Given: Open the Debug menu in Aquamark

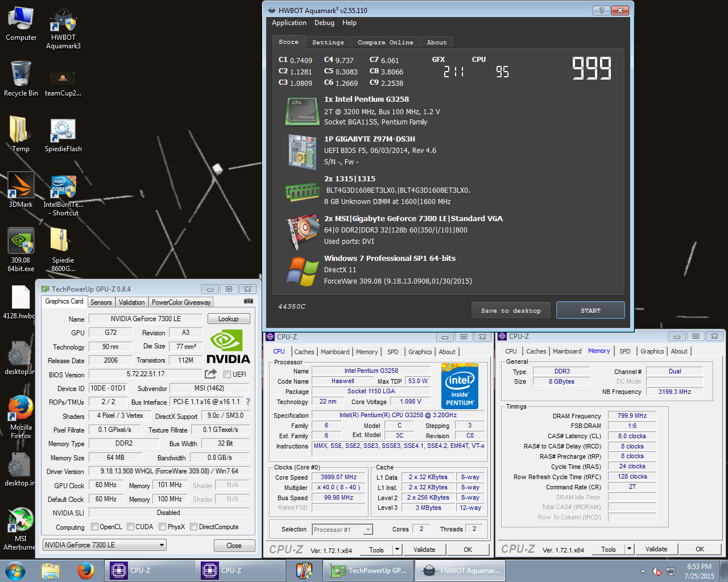Looking at the screenshot, I should [324, 23].
